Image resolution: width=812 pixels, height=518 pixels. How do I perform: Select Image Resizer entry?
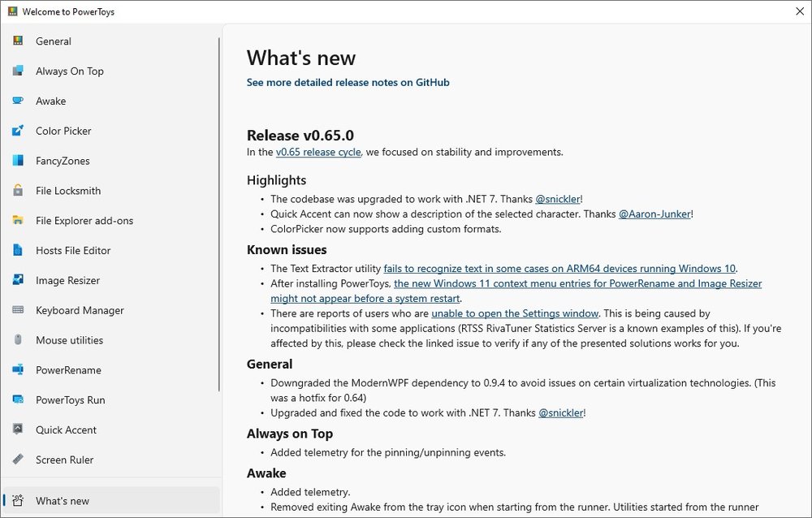(68, 281)
